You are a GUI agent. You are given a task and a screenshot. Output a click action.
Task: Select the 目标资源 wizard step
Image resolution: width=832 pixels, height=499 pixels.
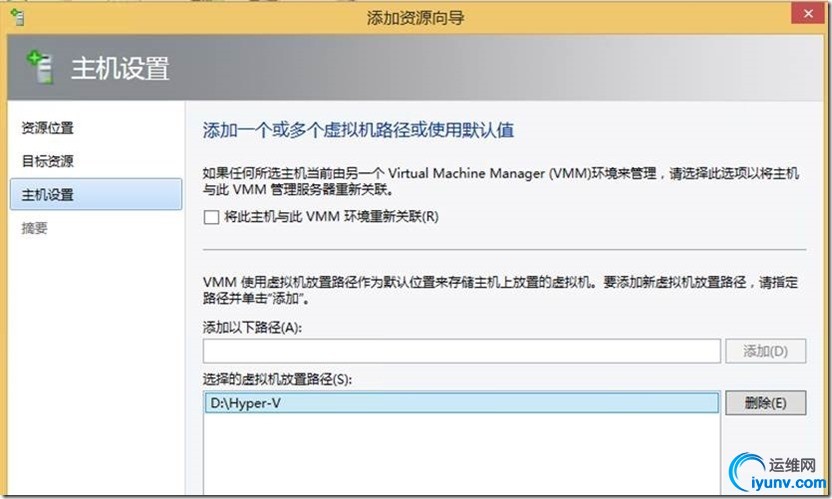(47, 161)
